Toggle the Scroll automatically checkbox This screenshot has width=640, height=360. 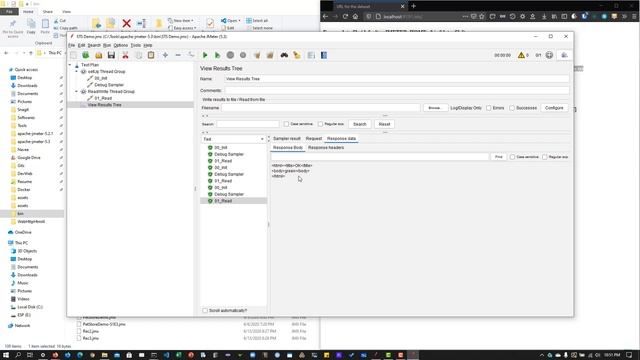point(205,310)
